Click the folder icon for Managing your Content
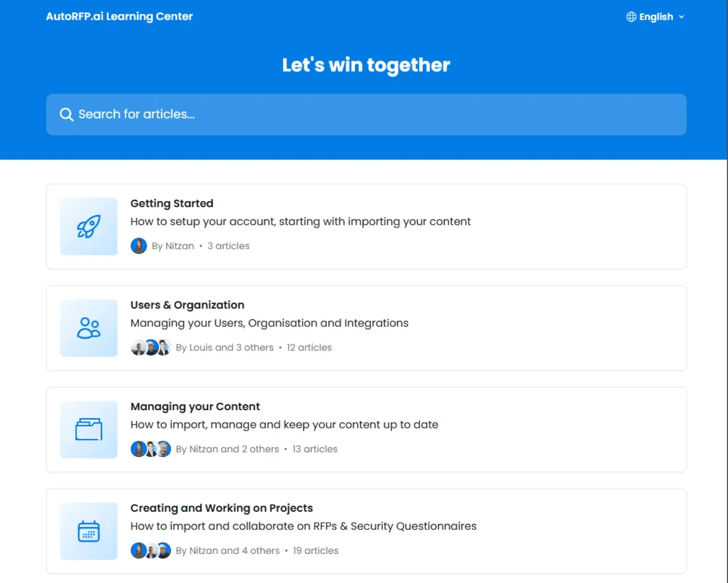 click(x=89, y=429)
